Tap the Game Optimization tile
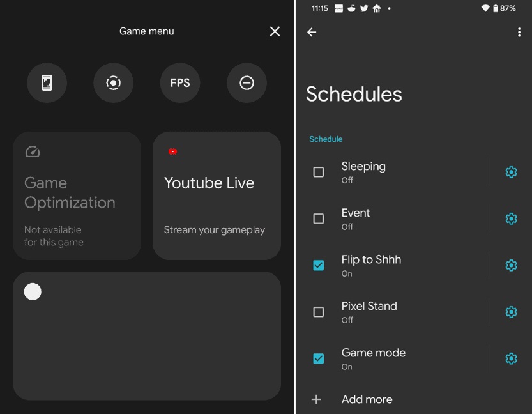 [x=77, y=195]
